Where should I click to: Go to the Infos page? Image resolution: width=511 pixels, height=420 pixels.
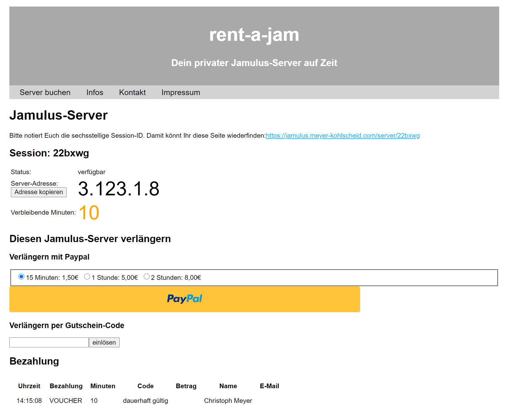[94, 93]
